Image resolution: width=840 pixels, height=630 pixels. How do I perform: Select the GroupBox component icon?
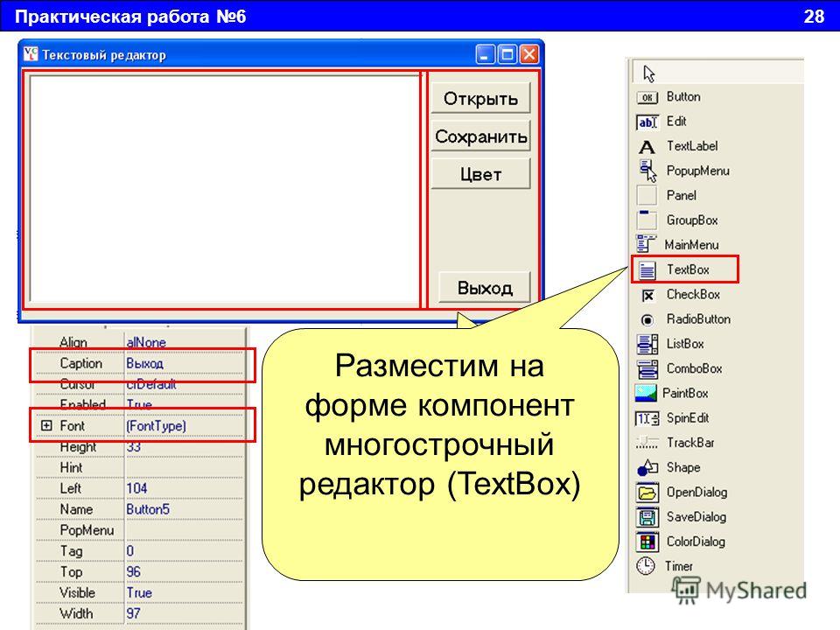click(647, 220)
